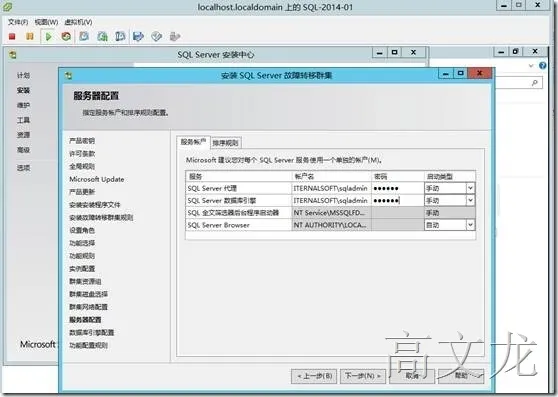Click the revert to snapshot icon
The height and width of the screenshot is (397, 558).
pyautogui.click(x=102, y=36)
